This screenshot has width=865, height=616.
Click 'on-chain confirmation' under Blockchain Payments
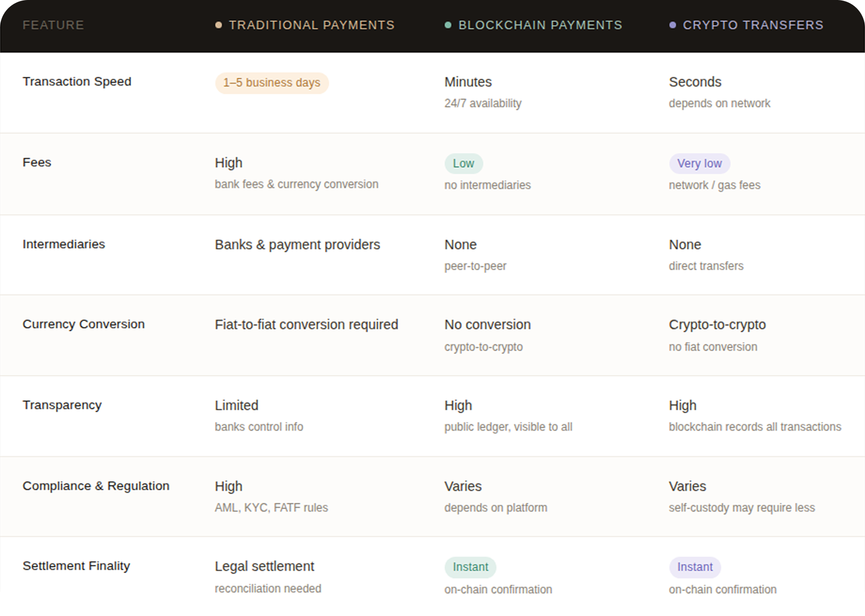pos(498,590)
